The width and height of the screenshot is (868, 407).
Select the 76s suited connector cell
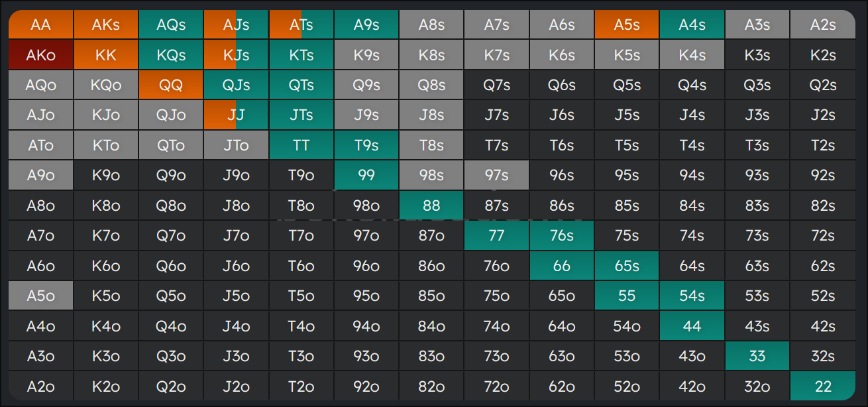(x=561, y=236)
